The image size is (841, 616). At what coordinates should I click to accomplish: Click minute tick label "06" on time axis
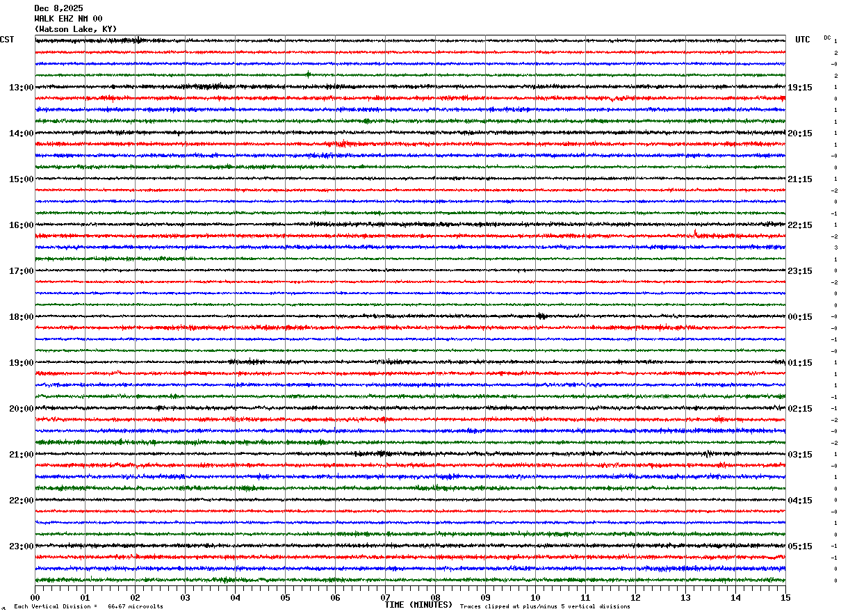335,597
